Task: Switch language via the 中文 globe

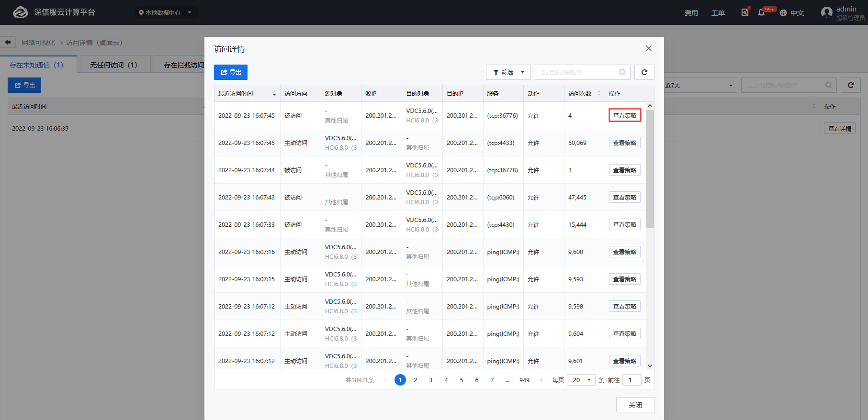Action: click(x=792, y=13)
